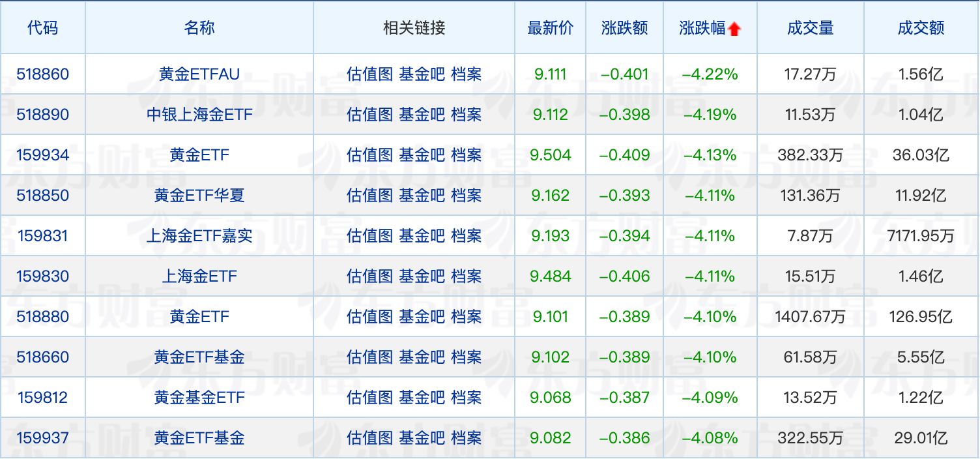Screen dimensions: 980x459
Task: Open 档案 for code 159937
Action: [x=467, y=438]
